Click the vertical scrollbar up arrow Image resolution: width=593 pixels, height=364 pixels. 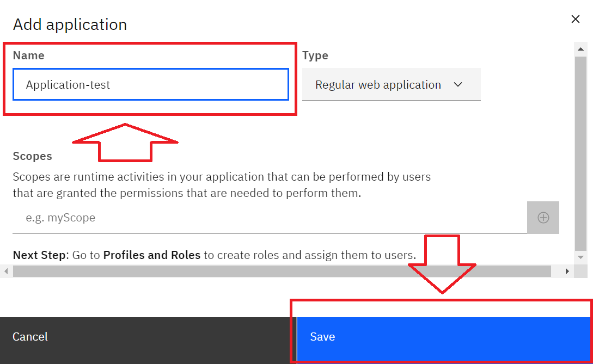click(580, 49)
